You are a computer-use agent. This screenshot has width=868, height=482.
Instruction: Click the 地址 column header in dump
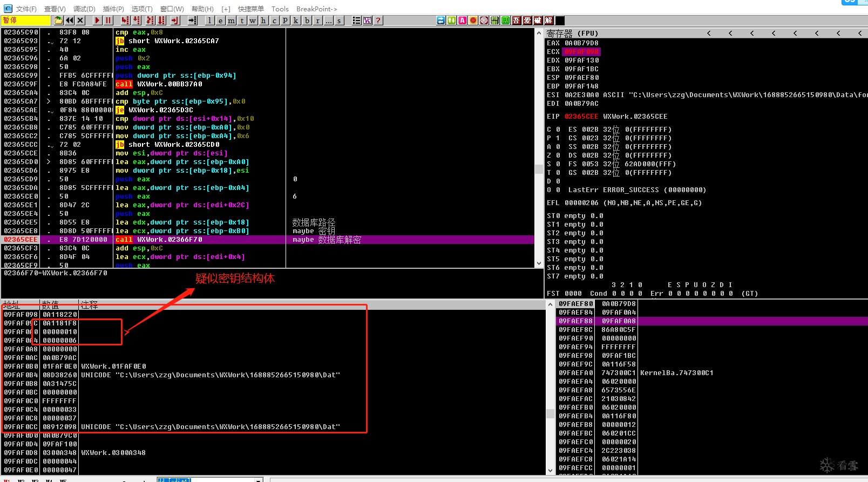click(21, 305)
